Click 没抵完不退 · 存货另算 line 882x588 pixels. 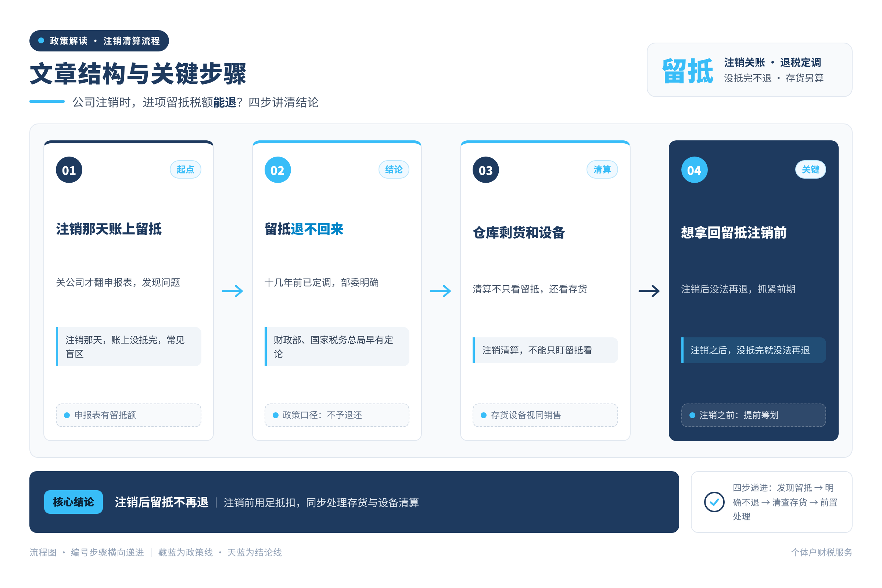(774, 78)
